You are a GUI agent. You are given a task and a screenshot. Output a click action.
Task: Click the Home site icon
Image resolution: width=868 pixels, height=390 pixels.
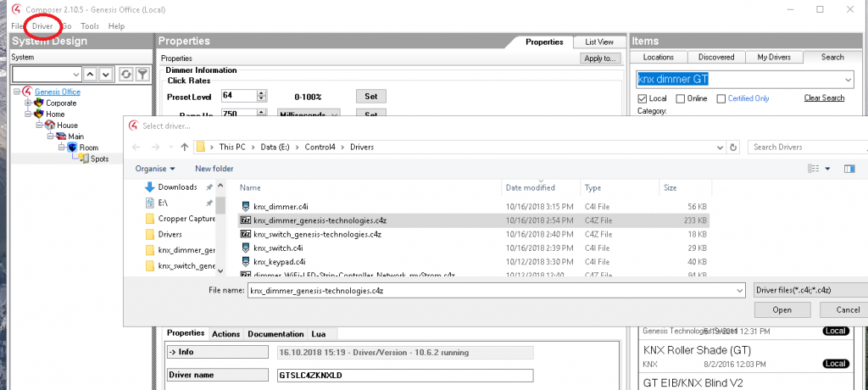tap(39, 114)
